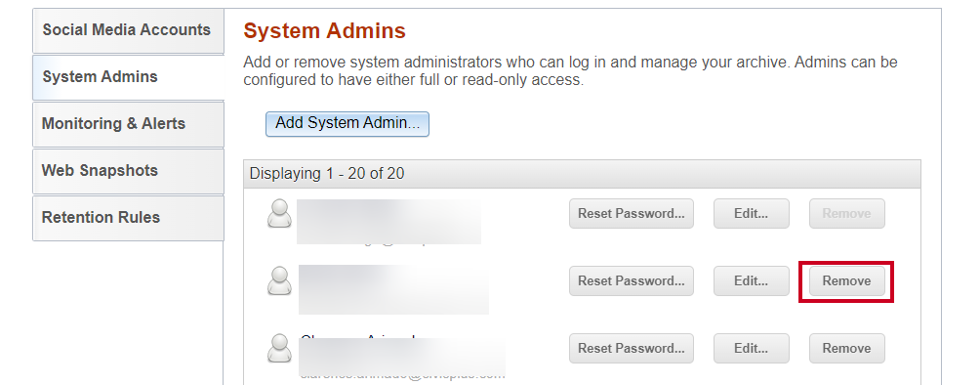The height and width of the screenshot is (385, 980).
Task: Click the Add System Admin button
Action: 347,124
